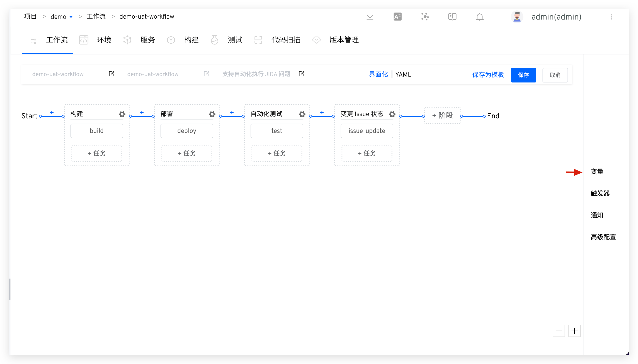Open settings gear for 部署 stage
638x364 pixels.
[212, 114]
